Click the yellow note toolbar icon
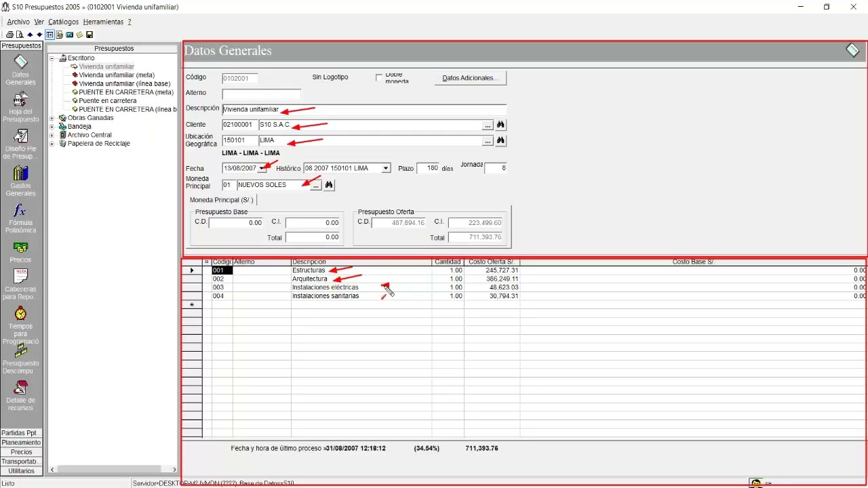The height and width of the screenshot is (488, 868). coord(79,35)
